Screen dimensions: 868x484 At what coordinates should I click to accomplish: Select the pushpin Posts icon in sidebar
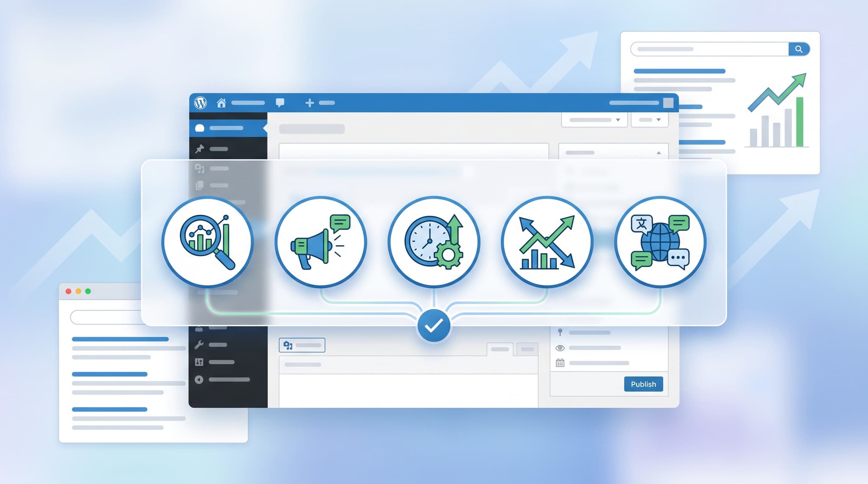point(199,149)
